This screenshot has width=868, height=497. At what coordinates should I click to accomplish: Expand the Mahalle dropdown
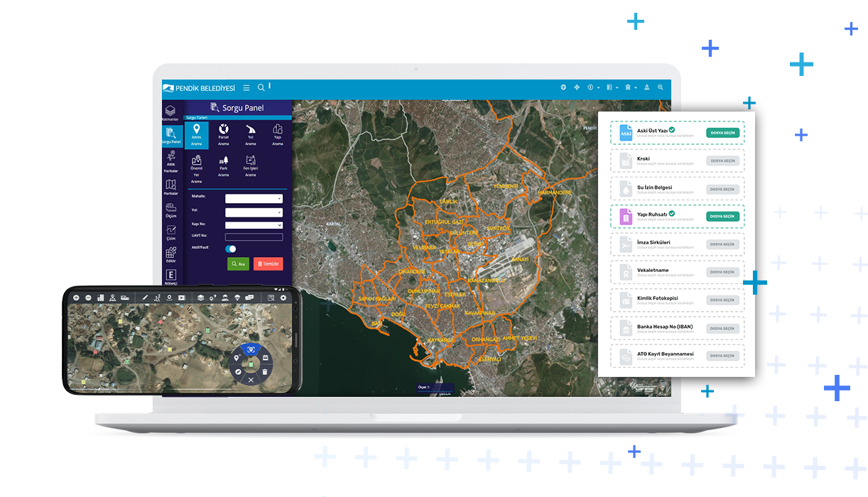(x=254, y=199)
